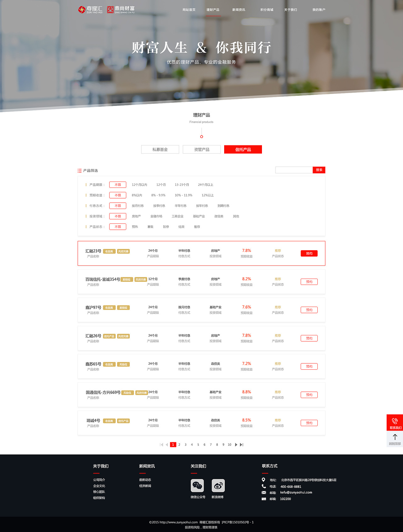The image size is (403, 532).
Task: Filter investment field by 政信类
Action: pos(219,216)
